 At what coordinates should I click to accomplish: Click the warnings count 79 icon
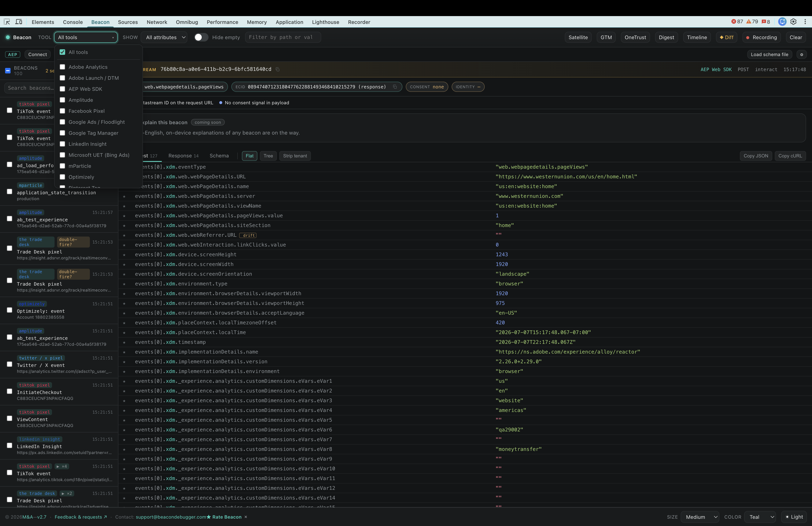pos(752,22)
